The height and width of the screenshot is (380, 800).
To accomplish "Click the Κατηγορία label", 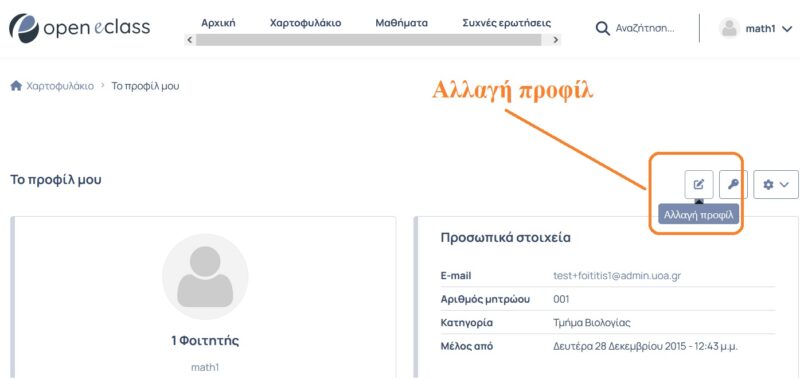I will [466, 323].
